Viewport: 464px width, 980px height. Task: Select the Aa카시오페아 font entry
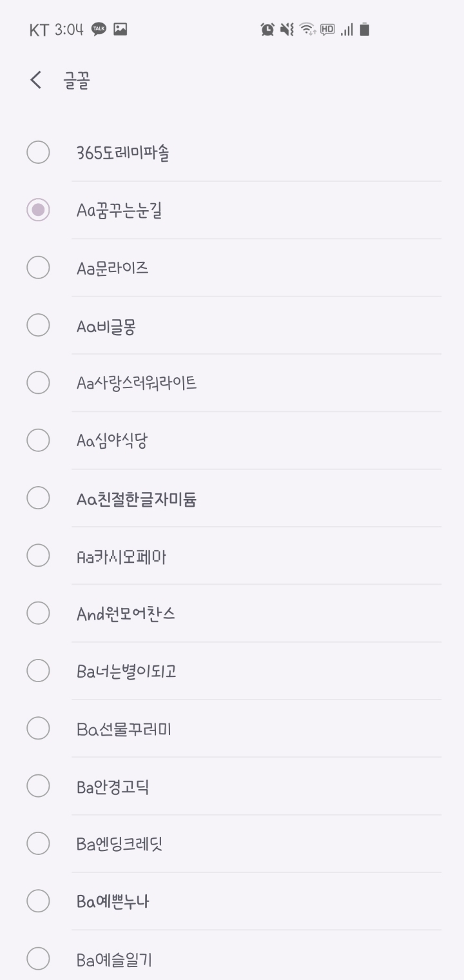[x=121, y=556]
